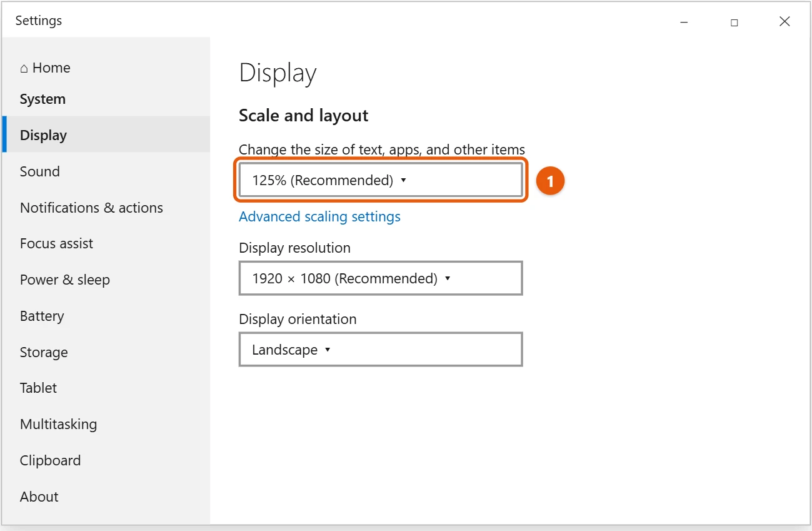Click the 'Display orientation' label
This screenshot has height=531, width=812.
[x=298, y=319]
